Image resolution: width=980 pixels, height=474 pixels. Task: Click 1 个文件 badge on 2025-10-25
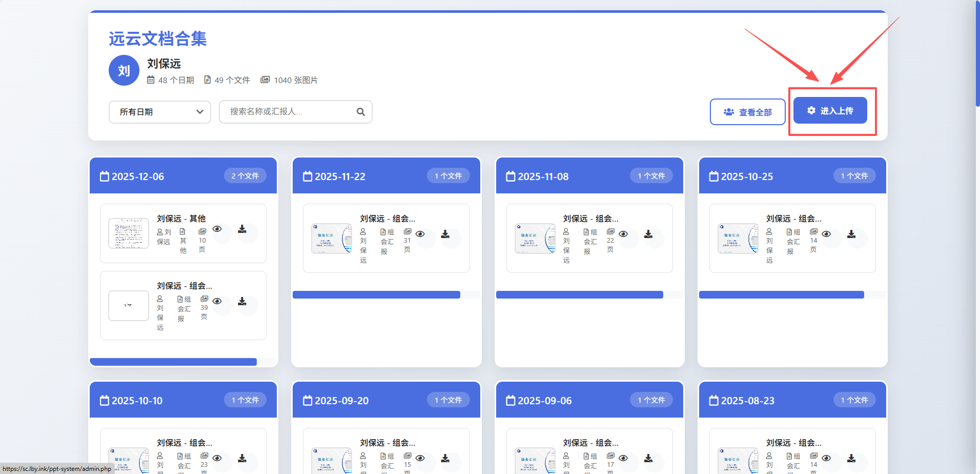pos(854,175)
